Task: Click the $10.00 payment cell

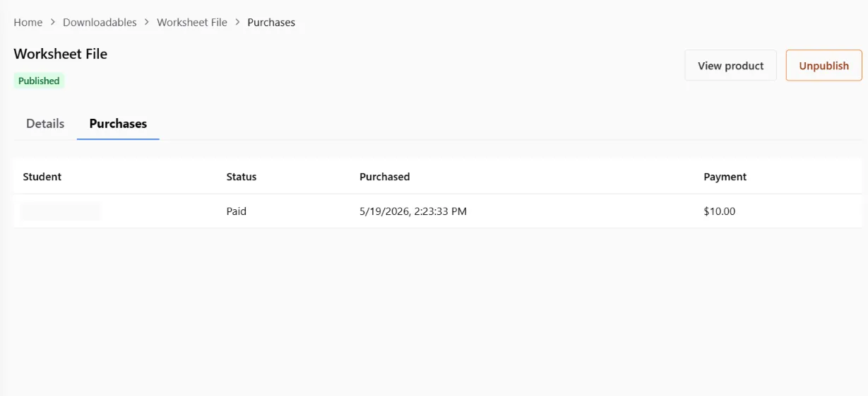Action: pyautogui.click(x=720, y=211)
